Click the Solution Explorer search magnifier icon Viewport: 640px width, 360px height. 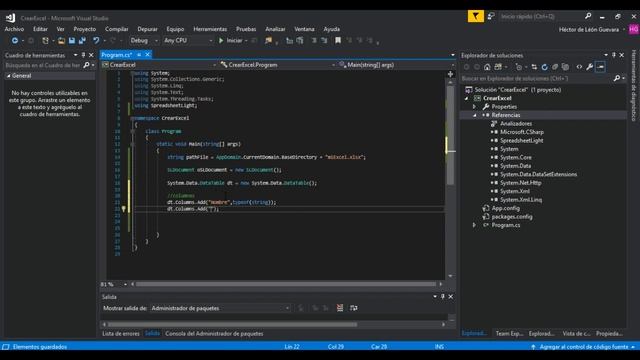click(x=617, y=78)
